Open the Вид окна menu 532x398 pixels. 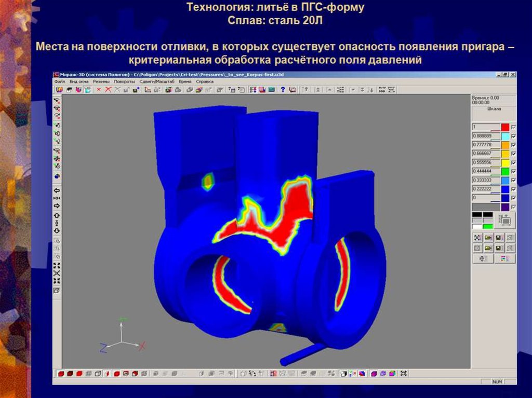coord(79,81)
